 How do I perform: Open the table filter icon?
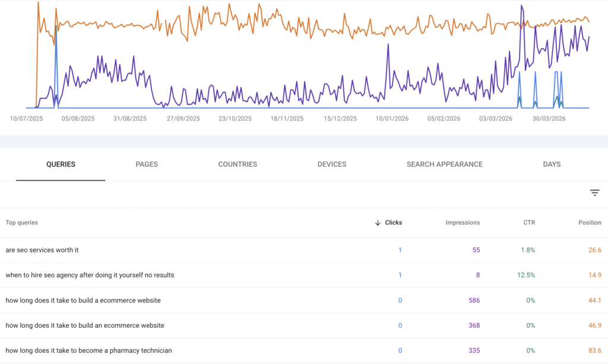coord(594,192)
